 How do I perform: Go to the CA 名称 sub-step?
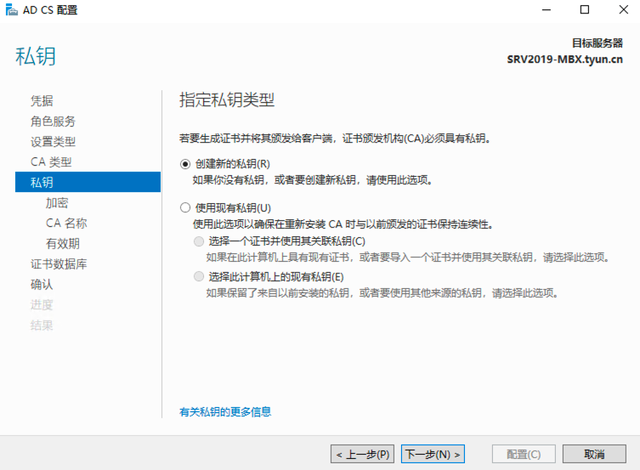[66, 223]
